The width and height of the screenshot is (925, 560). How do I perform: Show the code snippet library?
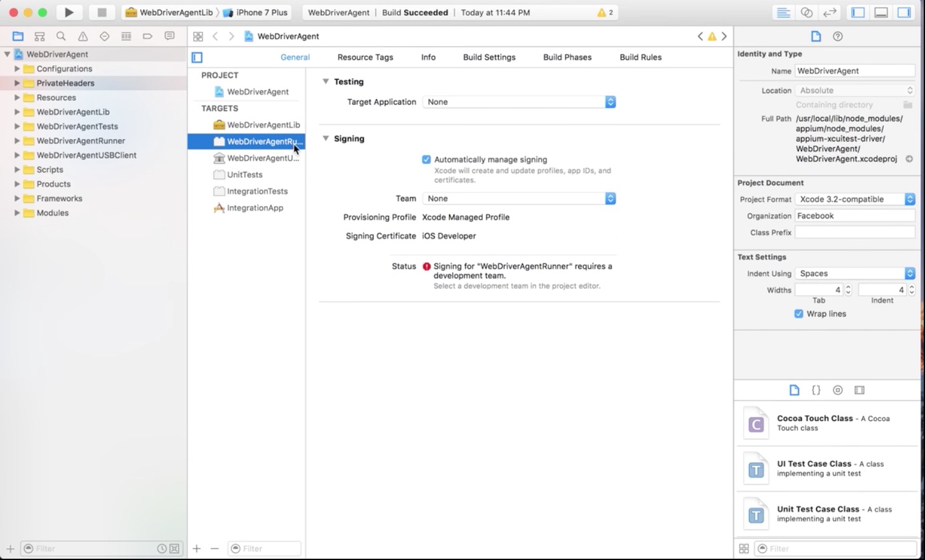pyautogui.click(x=816, y=390)
